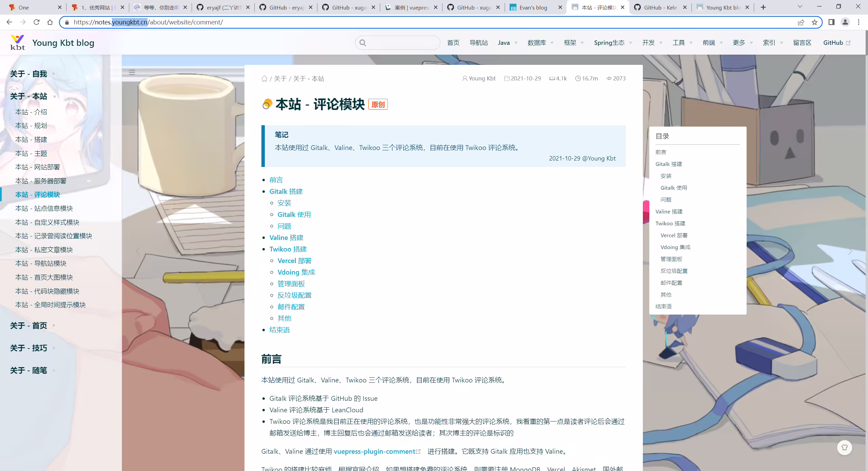Open a new browser tab with plus icon
The width and height of the screenshot is (868, 471).
[x=763, y=7]
